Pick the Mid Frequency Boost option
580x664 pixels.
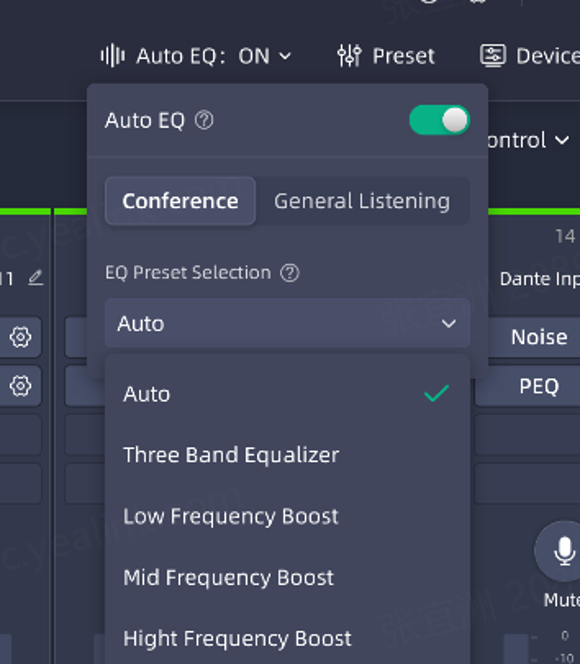point(287,578)
